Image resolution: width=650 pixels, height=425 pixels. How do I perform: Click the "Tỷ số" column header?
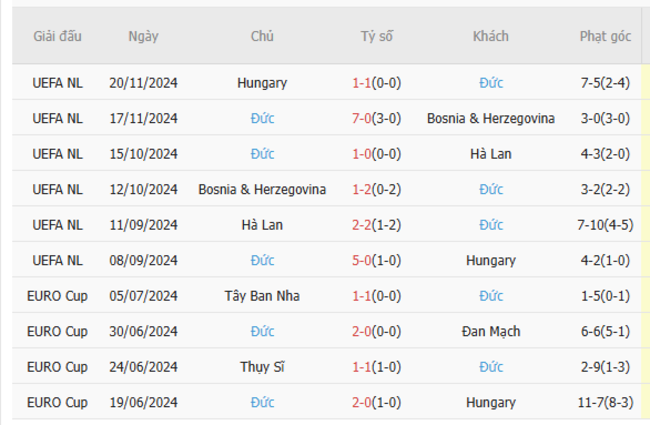[x=377, y=36]
